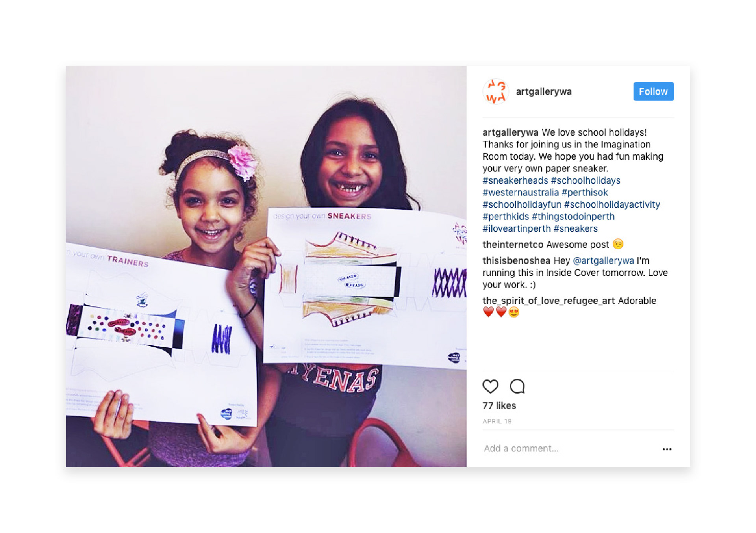Open the three-dot more options menu
The height and width of the screenshot is (533, 756).
click(667, 449)
